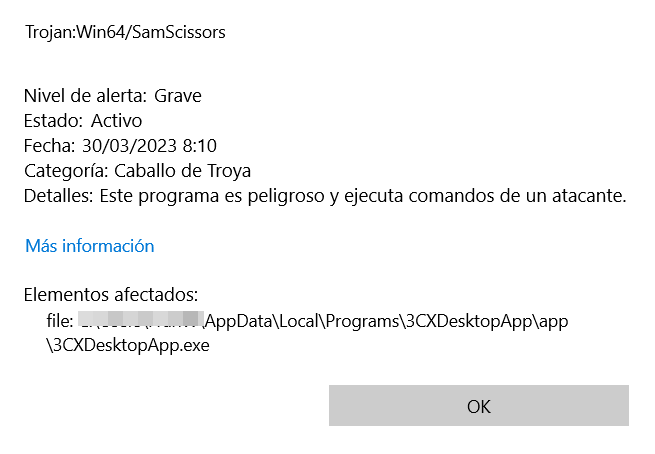Image resolution: width=655 pixels, height=454 pixels.
Task: Click the "3CXDesktopApp\app" folder segment
Action: [483, 320]
